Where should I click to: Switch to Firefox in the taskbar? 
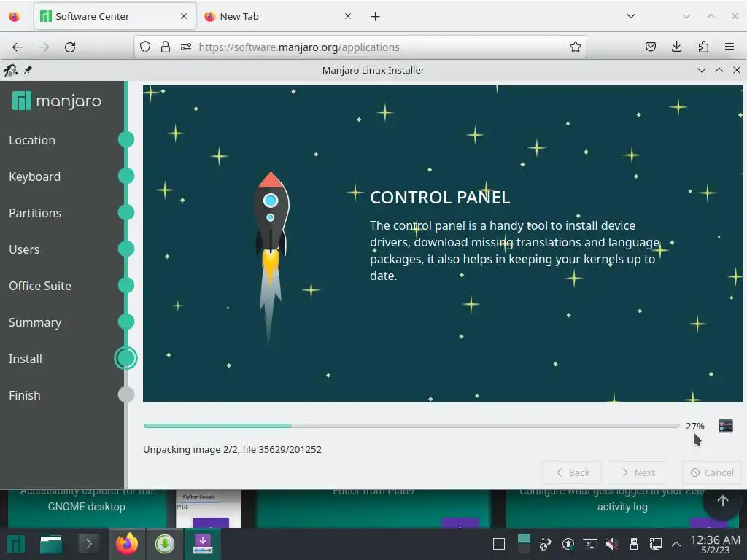click(x=127, y=544)
